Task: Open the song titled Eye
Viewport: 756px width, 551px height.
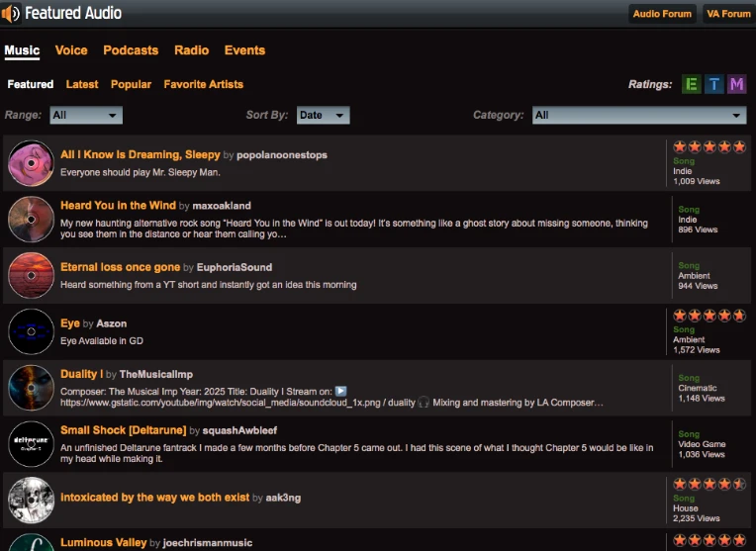Action: coord(70,323)
